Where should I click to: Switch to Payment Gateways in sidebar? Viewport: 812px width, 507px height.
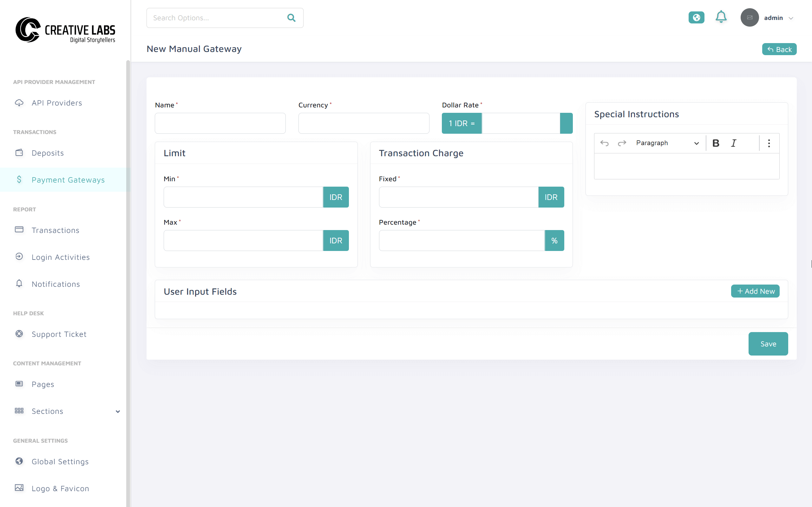[x=68, y=180]
